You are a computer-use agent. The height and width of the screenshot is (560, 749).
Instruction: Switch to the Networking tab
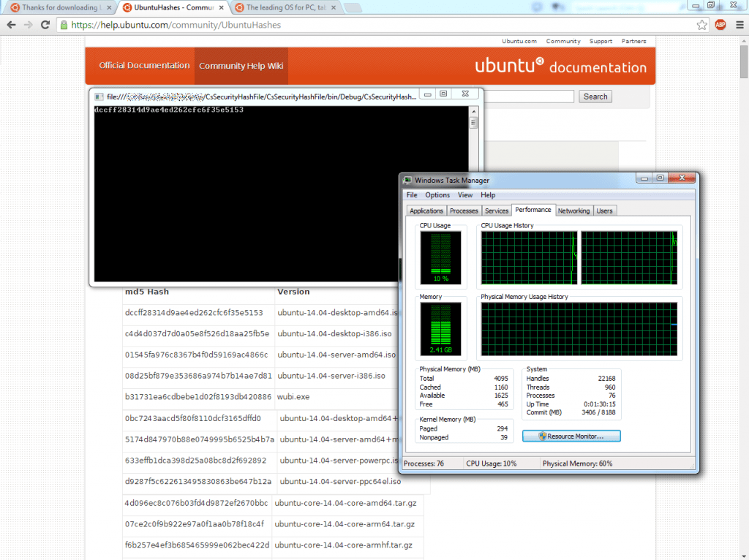coord(573,211)
